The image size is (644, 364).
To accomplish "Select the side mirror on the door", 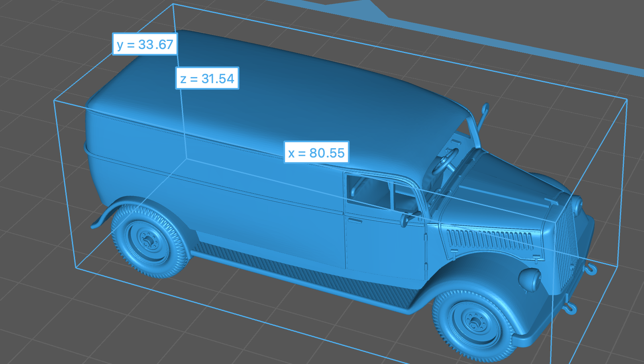I will [x=405, y=219].
